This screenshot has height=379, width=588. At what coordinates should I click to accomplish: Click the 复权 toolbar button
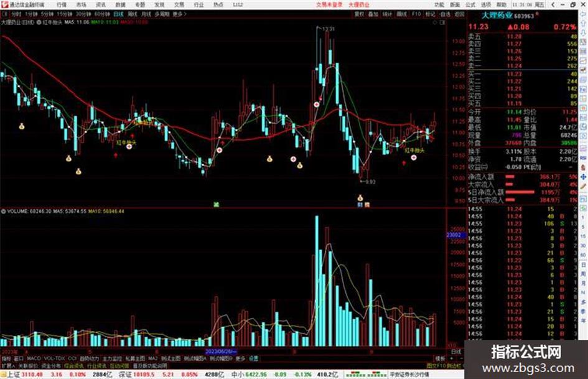[x=359, y=14]
